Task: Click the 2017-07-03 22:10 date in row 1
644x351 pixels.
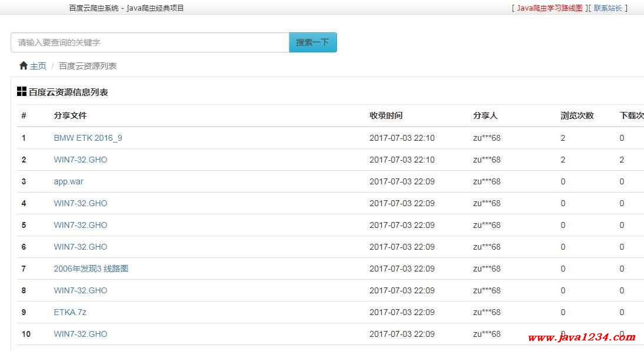Action: click(402, 138)
